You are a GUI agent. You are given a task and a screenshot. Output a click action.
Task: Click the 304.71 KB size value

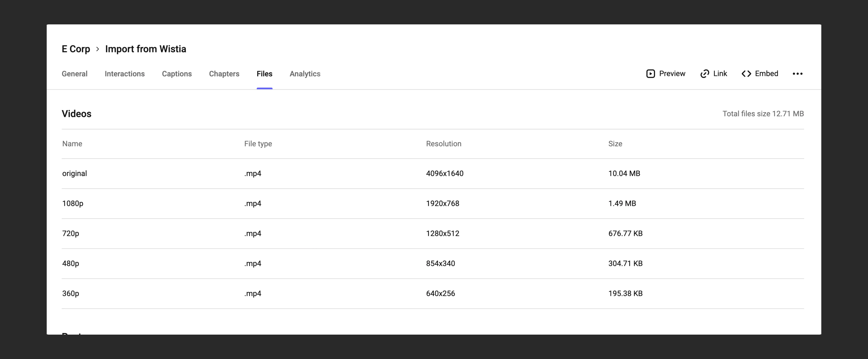pos(626,263)
